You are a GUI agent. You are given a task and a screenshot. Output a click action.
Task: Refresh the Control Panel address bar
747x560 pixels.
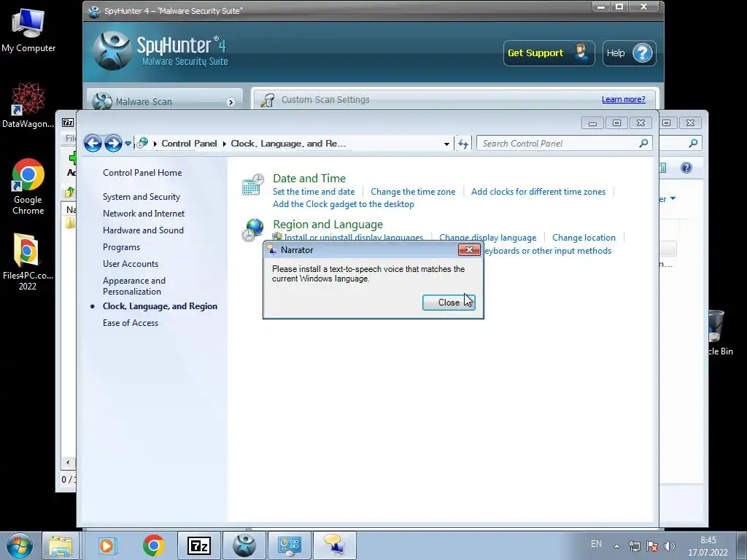click(x=463, y=144)
